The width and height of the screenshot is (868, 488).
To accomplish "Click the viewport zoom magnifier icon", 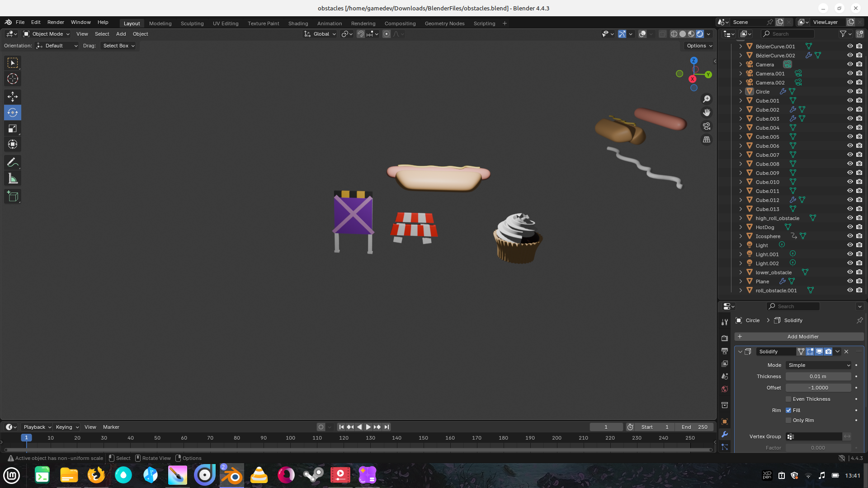I will click(707, 99).
